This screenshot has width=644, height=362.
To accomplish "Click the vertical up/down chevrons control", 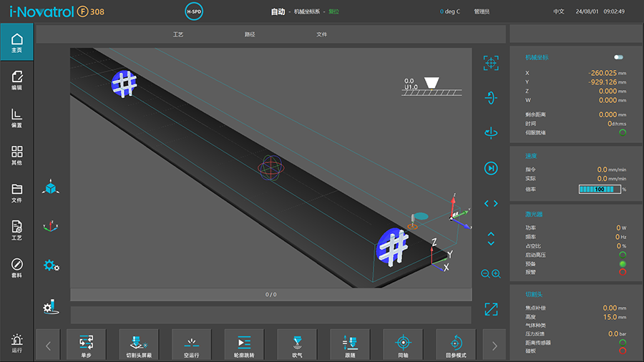I will click(x=491, y=238).
